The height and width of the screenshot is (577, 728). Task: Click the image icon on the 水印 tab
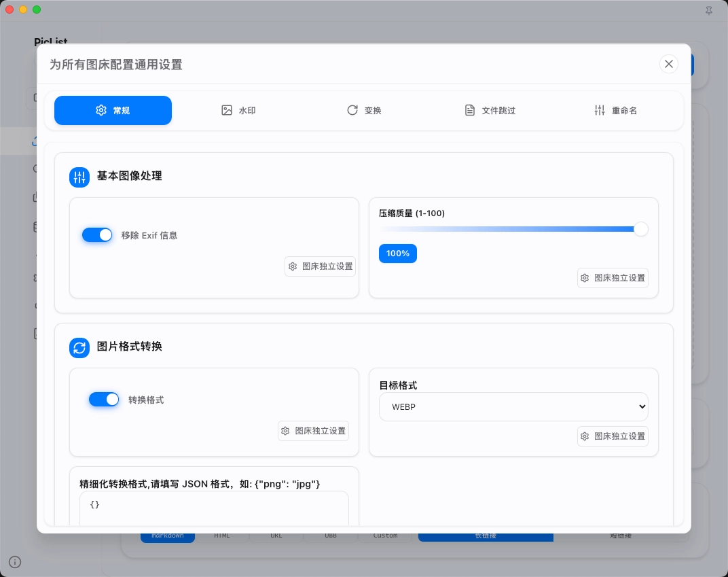pos(227,110)
